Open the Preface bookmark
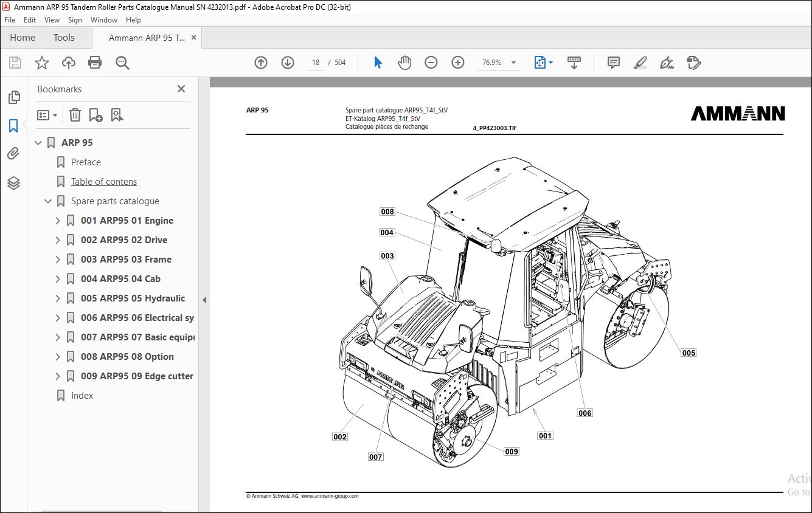 pyautogui.click(x=86, y=162)
